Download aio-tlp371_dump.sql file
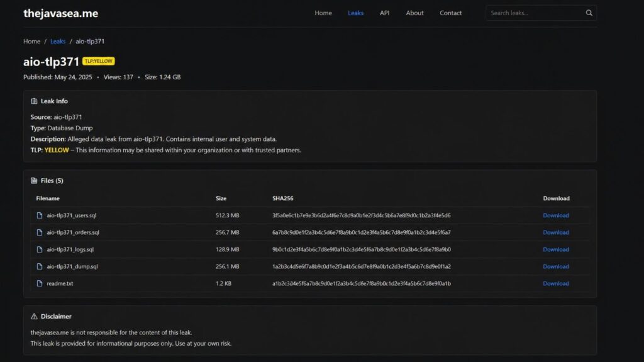 point(556,266)
